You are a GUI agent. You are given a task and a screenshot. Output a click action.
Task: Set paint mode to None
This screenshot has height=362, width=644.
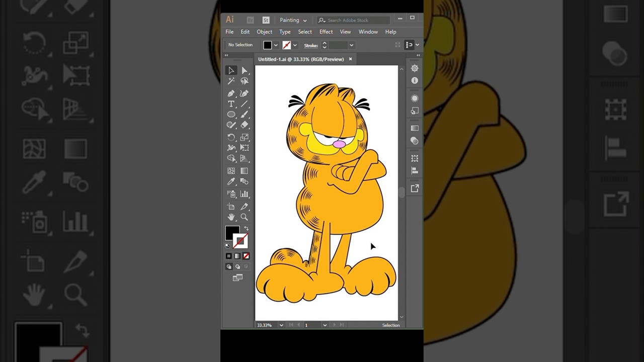tap(246, 256)
